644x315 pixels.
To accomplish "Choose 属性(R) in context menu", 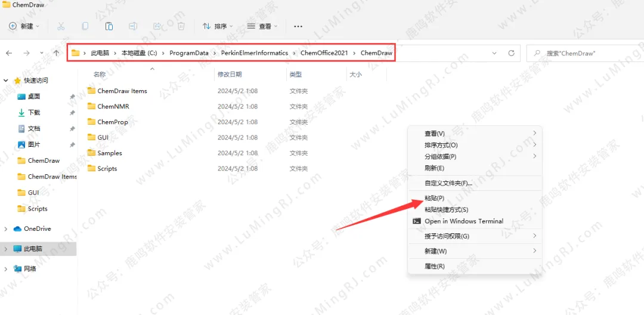I will pos(475,266).
